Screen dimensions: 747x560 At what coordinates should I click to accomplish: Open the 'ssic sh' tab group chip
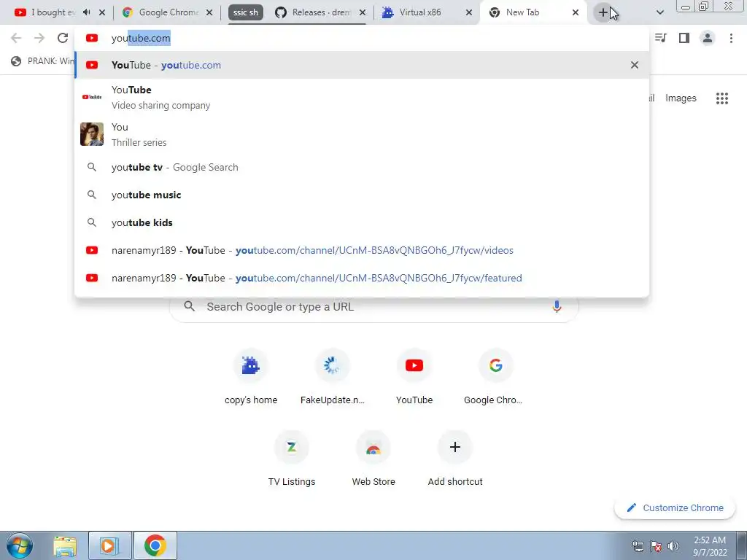[245, 12]
